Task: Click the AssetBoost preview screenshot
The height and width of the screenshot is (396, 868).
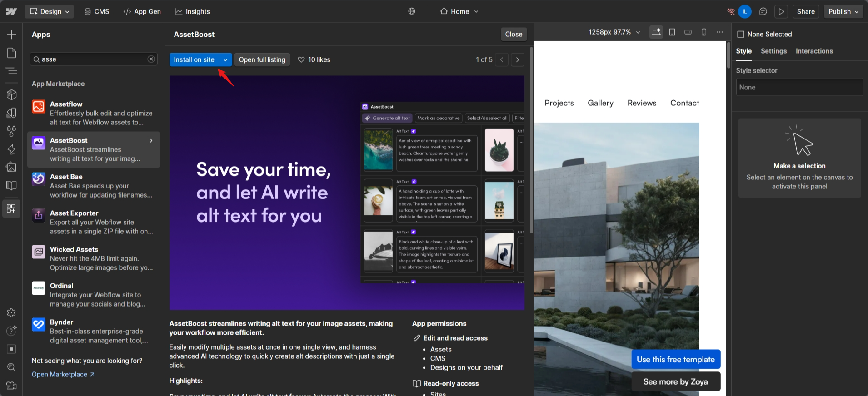Action: click(x=347, y=193)
